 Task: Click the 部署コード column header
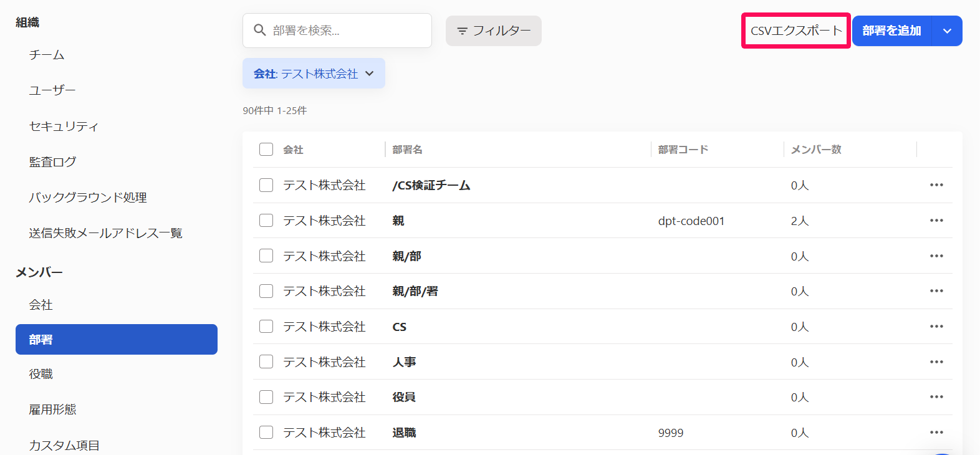tap(683, 150)
